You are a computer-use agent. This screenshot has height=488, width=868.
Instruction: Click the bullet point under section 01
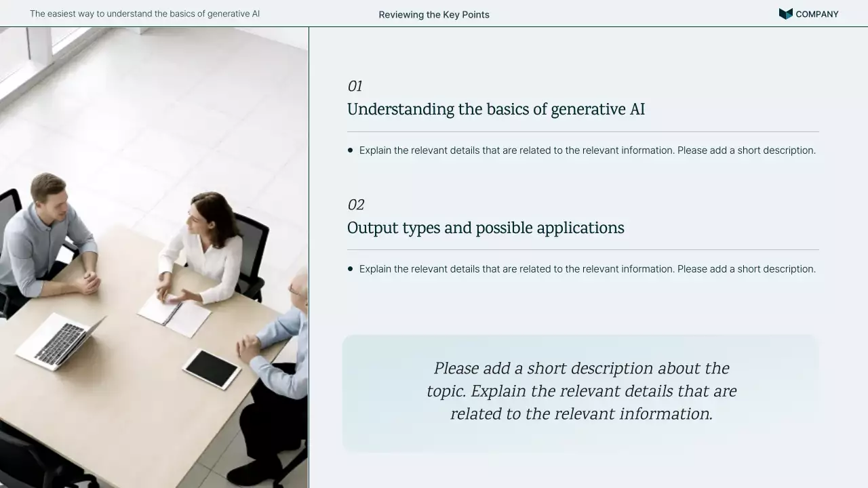coord(351,150)
